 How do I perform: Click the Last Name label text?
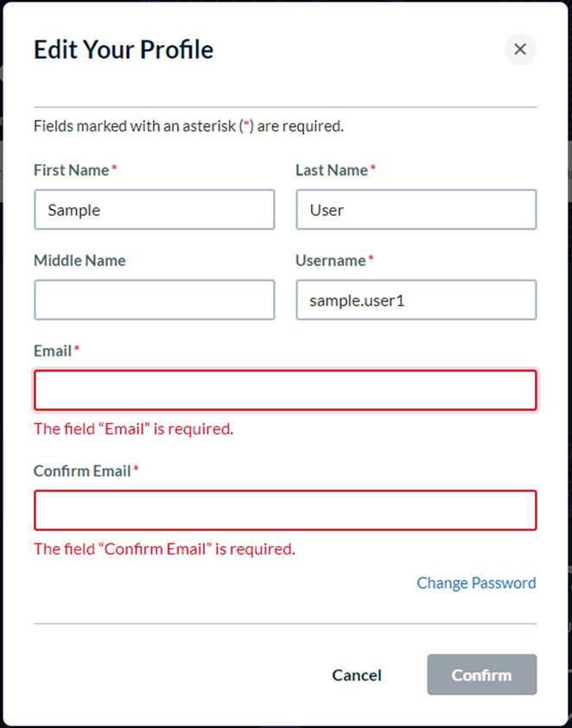pos(332,170)
